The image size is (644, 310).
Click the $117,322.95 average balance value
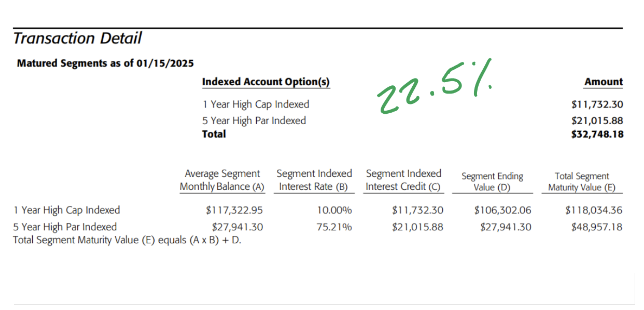[x=234, y=210]
